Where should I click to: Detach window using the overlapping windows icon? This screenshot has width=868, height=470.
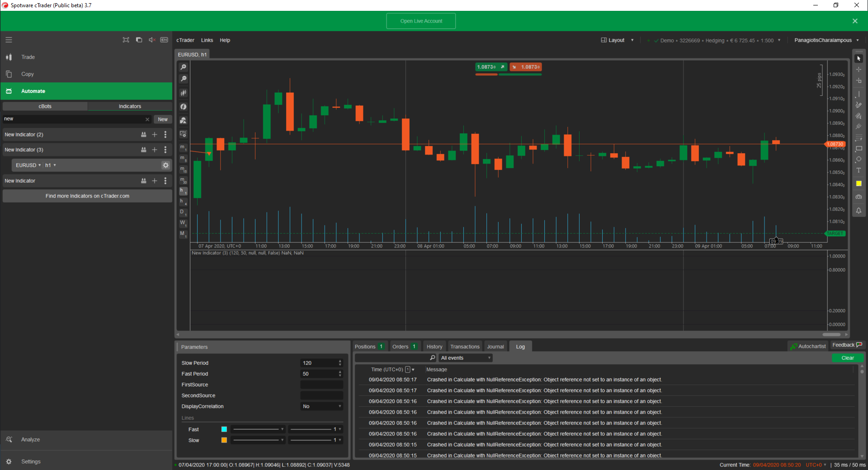pos(139,40)
